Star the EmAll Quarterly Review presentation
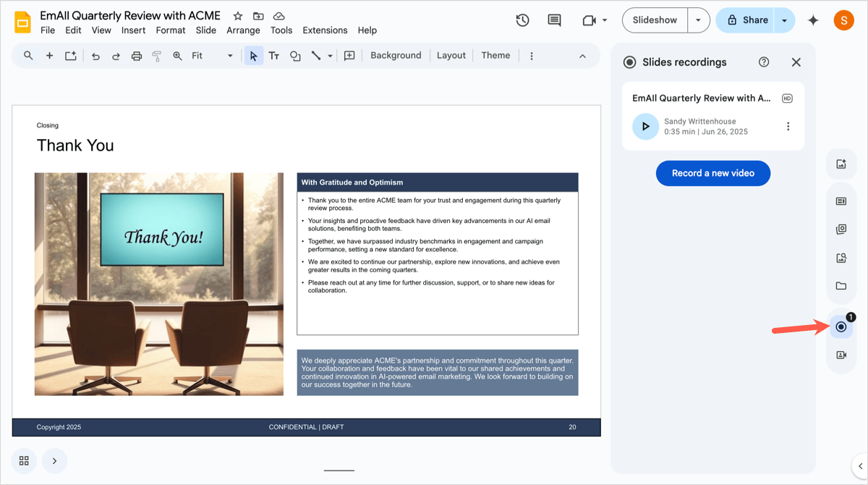The width and height of the screenshot is (868, 485). [238, 16]
